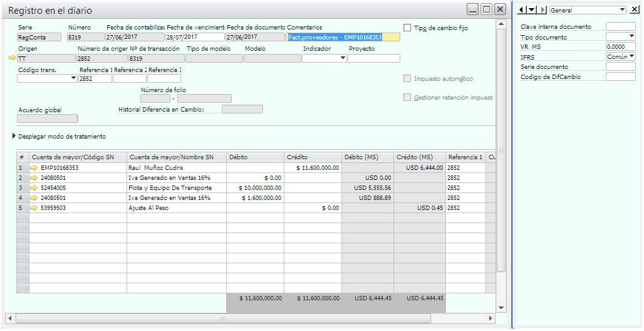Click the link arrow beside Origen TT
The image size is (644, 331).
pos(12,58)
